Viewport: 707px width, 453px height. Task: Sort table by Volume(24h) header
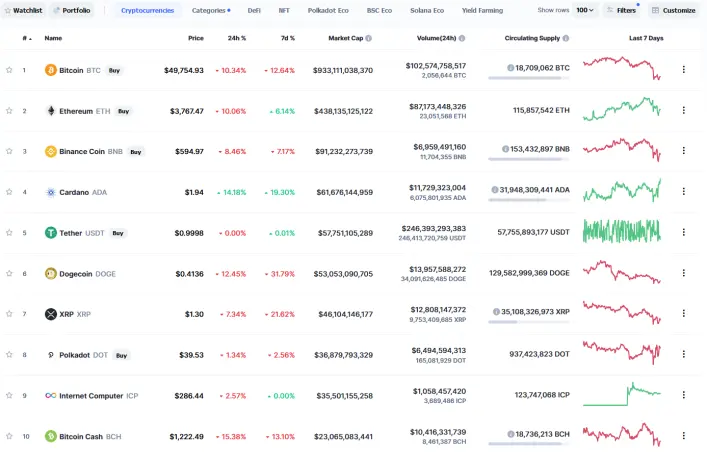click(436, 38)
